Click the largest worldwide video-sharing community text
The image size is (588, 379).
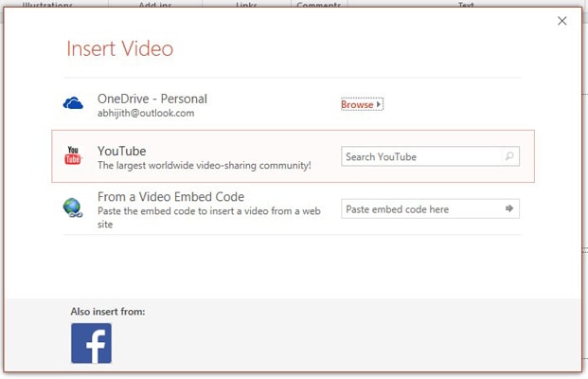coord(204,166)
